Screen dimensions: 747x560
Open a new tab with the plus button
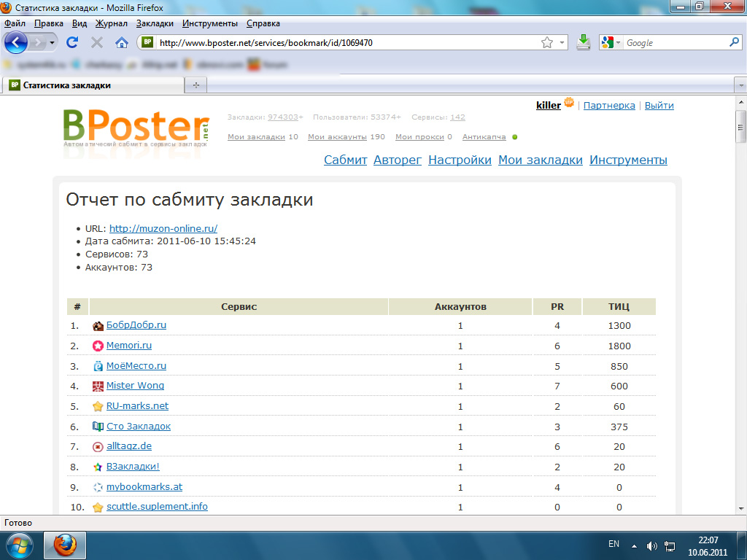coord(196,85)
